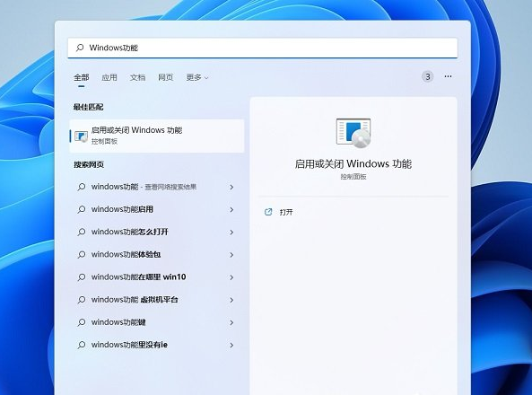Click search icon beside windows功能体验包
532x395 pixels.
point(82,255)
